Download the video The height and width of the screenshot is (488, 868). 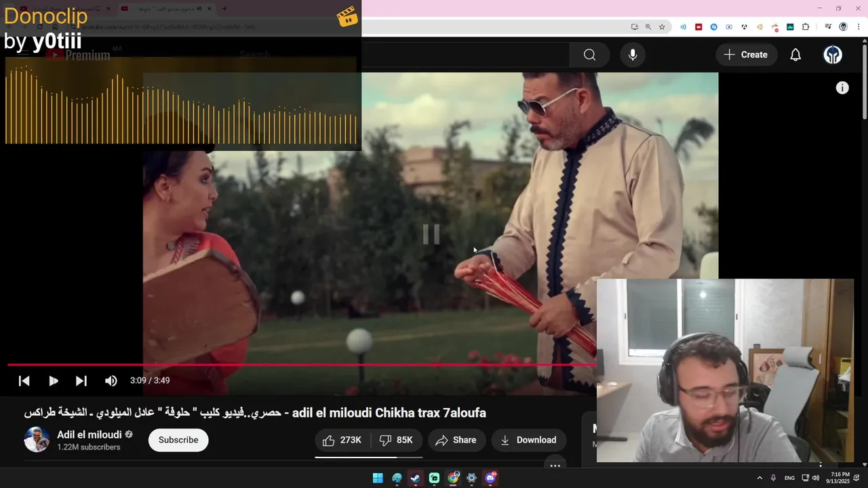[529, 440]
